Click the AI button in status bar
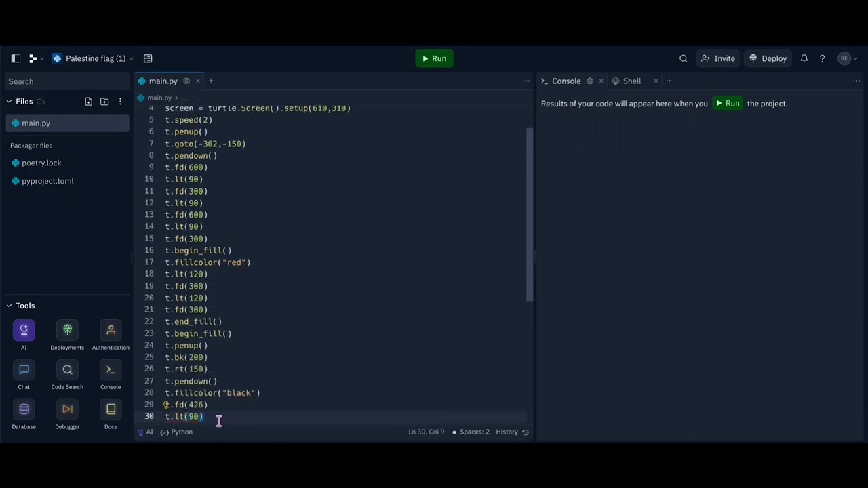 click(x=146, y=432)
